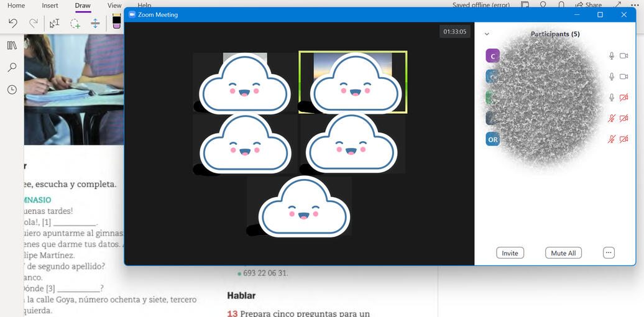The height and width of the screenshot is (317, 644).
Task: Open More options in Participants panel
Action: pos(609,253)
